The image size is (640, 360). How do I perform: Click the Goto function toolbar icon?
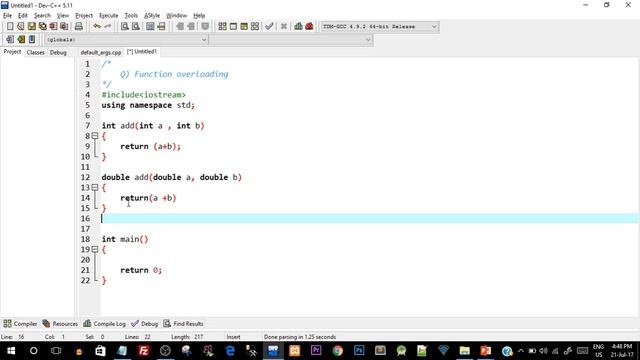point(150,27)
